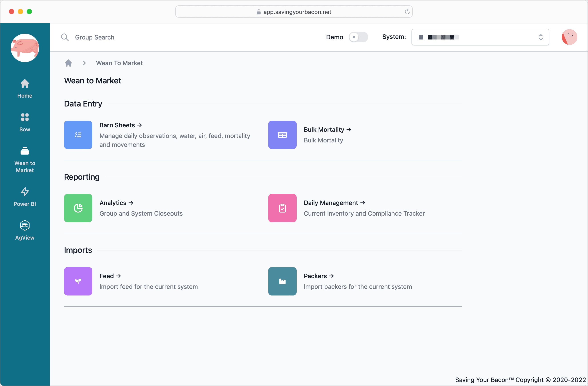The width and height of the screenshot is (588, 386).
Task: Click the Group Search input field
Action: pyautogui.click(x=173, y=37)
